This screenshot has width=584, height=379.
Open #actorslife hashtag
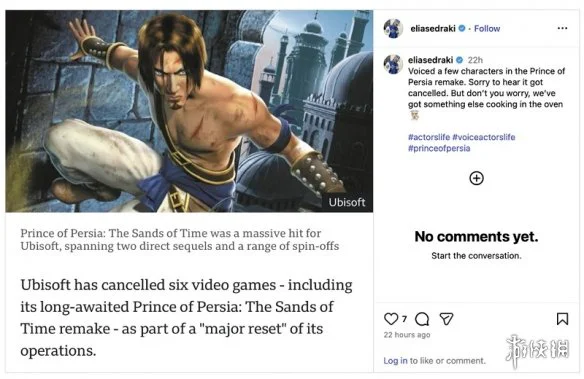coord(429,137)
